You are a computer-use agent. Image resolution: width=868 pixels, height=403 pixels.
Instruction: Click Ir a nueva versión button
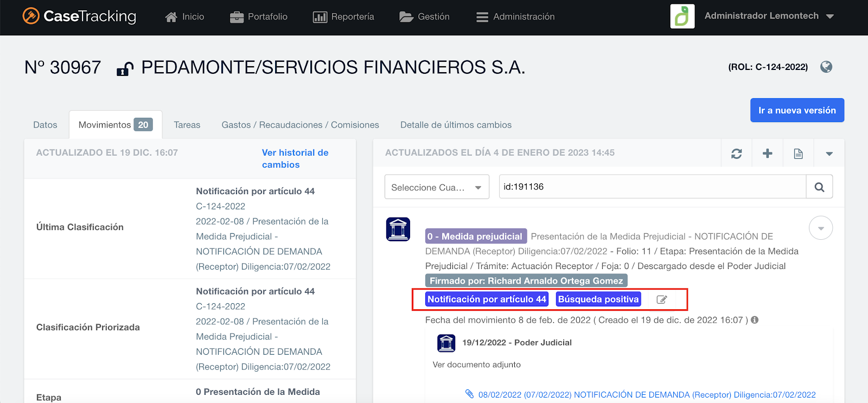click(797, 110)
